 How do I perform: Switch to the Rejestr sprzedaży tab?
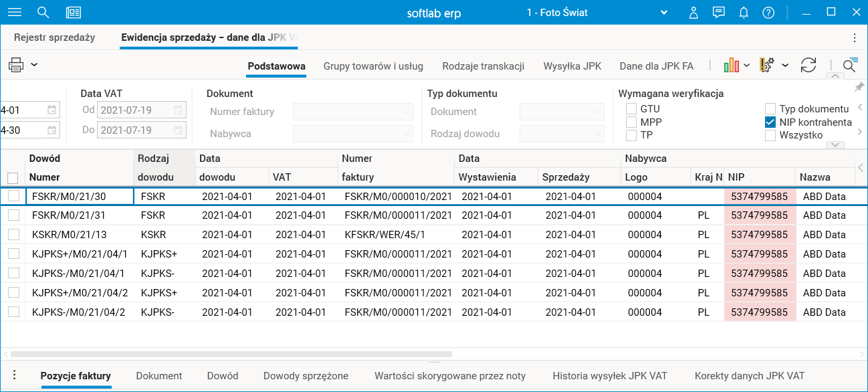55,37
